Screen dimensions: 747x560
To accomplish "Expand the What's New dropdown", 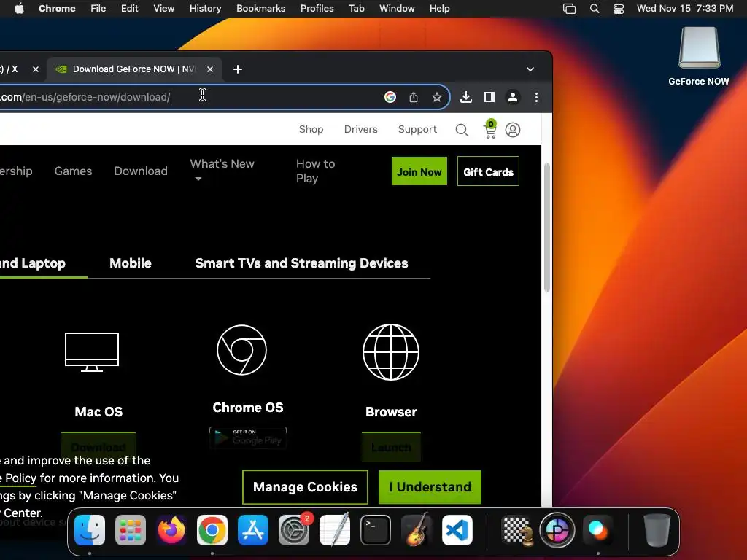I will tap(222, 171).
